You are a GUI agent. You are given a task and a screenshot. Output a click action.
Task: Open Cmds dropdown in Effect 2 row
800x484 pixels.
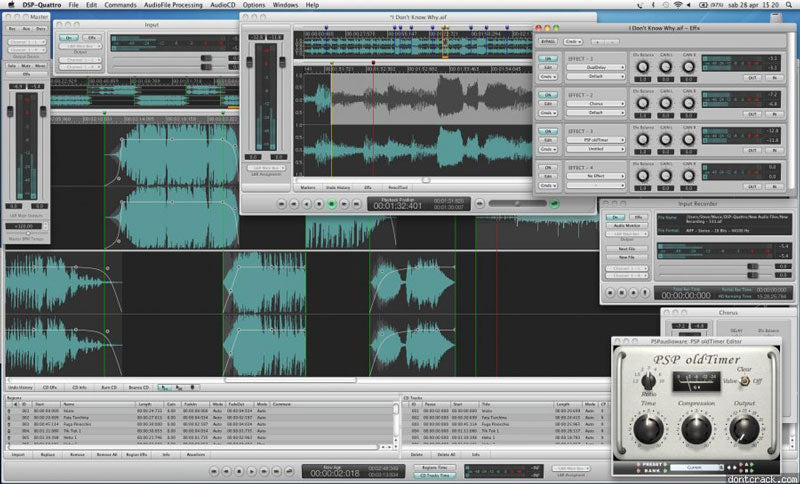pyautogui.click(x=548, y=113)
